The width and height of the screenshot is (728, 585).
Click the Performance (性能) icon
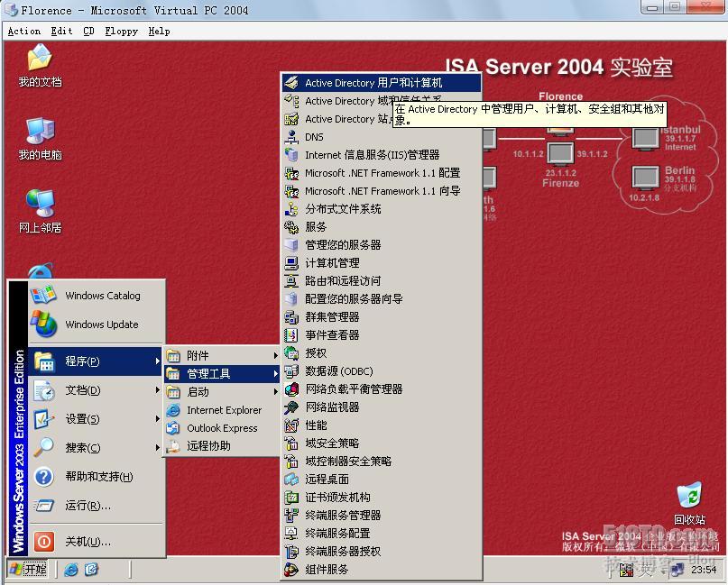click(291, 425)
